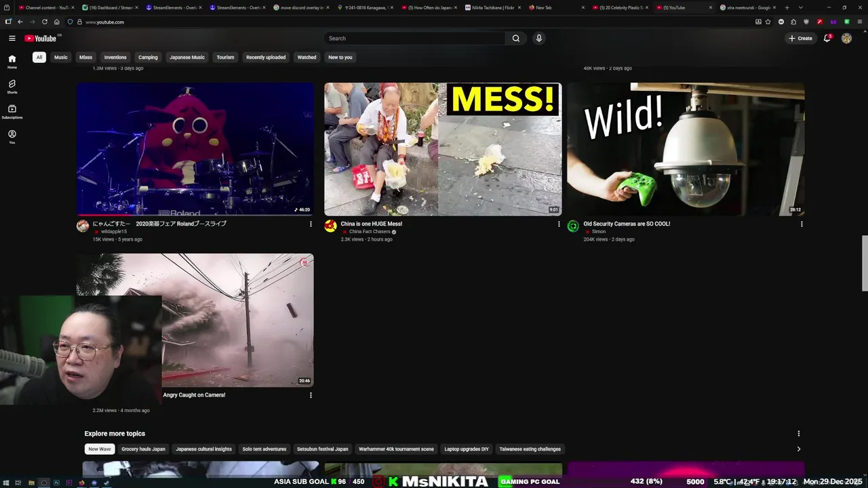Viewport: 868px width, 488px height.
Task: Open Shorts from the sidebar
Action: (12, 87)
